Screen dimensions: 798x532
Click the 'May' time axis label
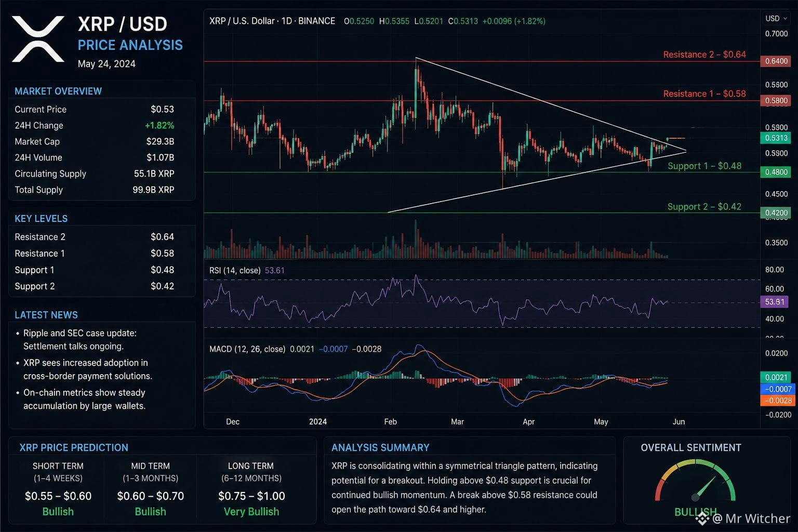tap(601, 422)
